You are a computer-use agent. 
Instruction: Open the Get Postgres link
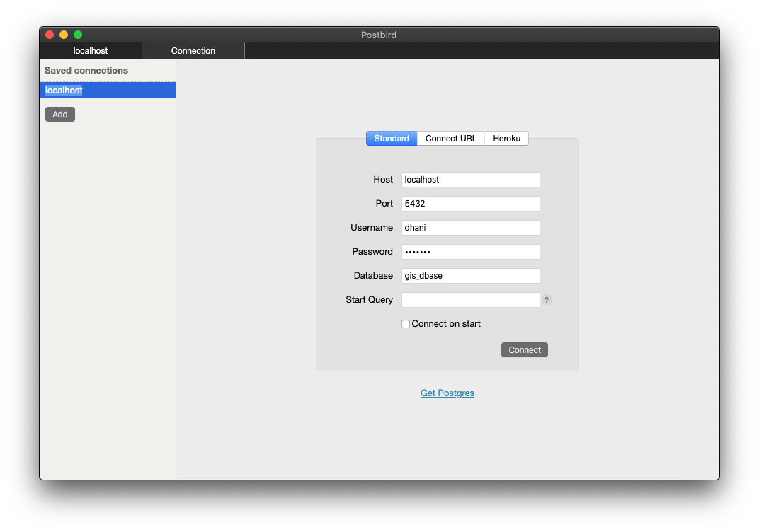click(x=447, y=393)
